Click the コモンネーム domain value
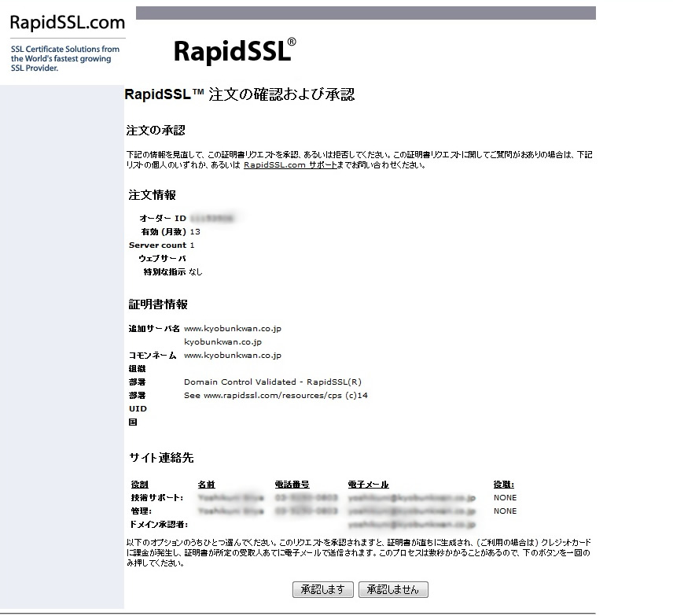Screen dimensions: 673x616 pos(233,355)
